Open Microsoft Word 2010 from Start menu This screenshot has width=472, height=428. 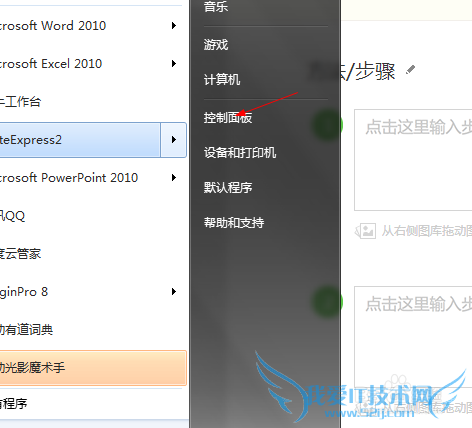(x=53, y=26)
